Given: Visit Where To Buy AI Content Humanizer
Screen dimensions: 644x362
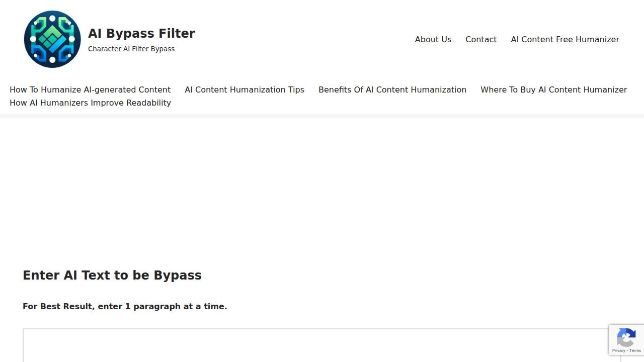Looking at the screenshot, I should tap(553, 89).
